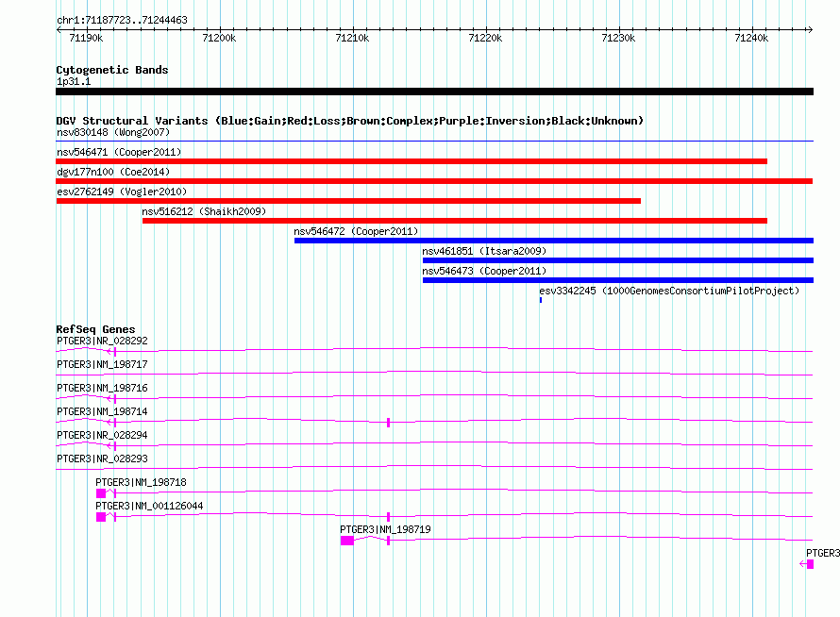Click the Cytogenetic Bands track heading
Screen dimensions: 840x617
point(112,70)
